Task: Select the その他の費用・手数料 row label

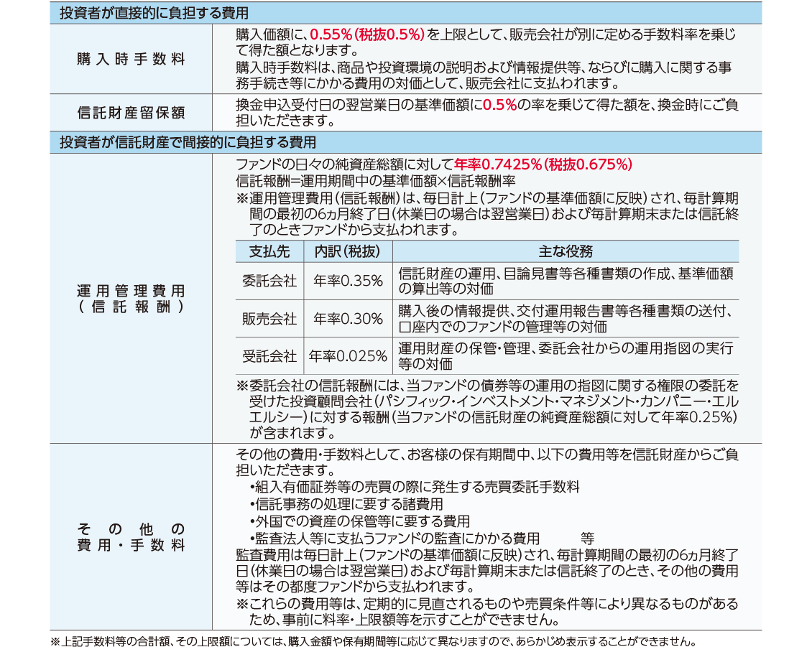Action: pyautogui.click(x=131, y=537)
